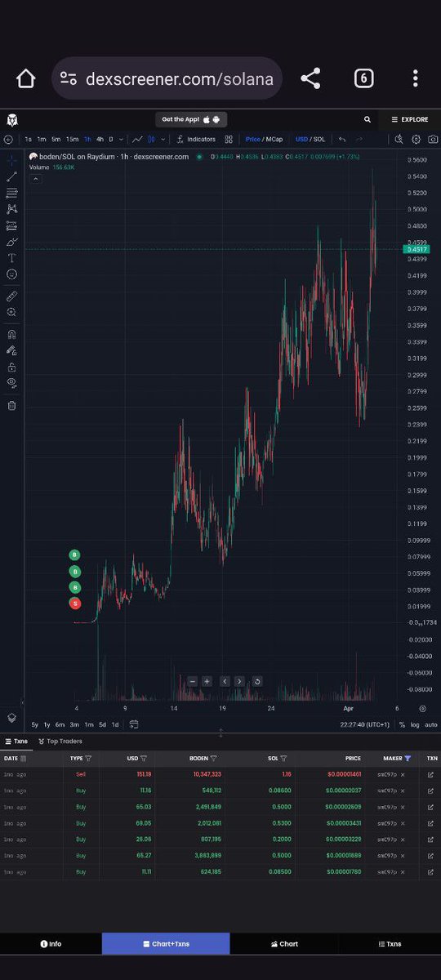Select the 4h timeframe
The height and width of the screenshot is (980, 441).
tap(100, 140)
